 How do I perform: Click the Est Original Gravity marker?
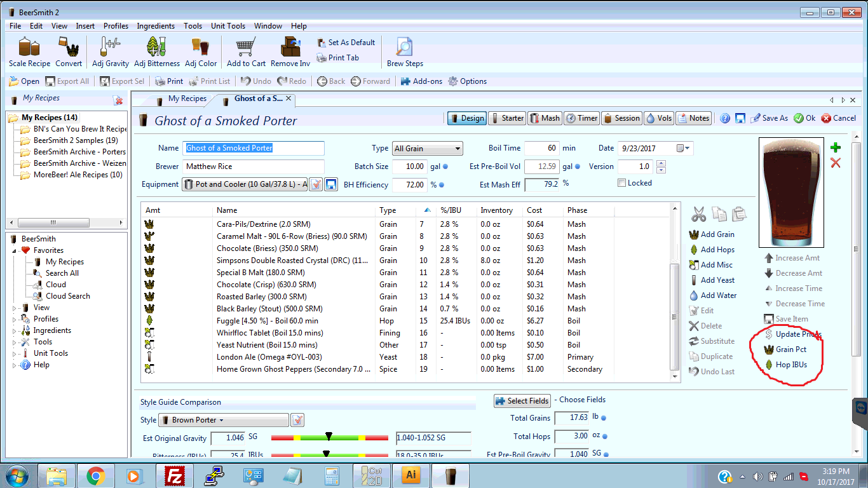(329, 436)
